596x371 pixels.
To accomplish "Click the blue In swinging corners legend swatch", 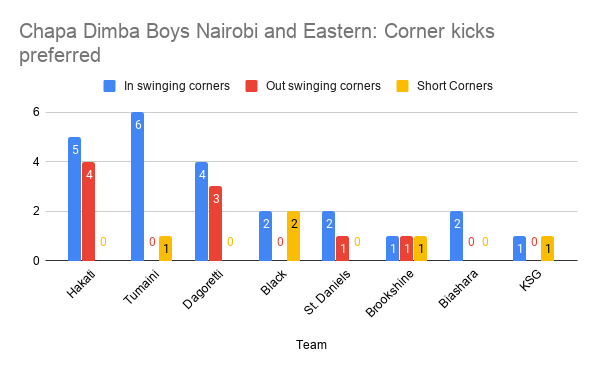I will 109,86.
